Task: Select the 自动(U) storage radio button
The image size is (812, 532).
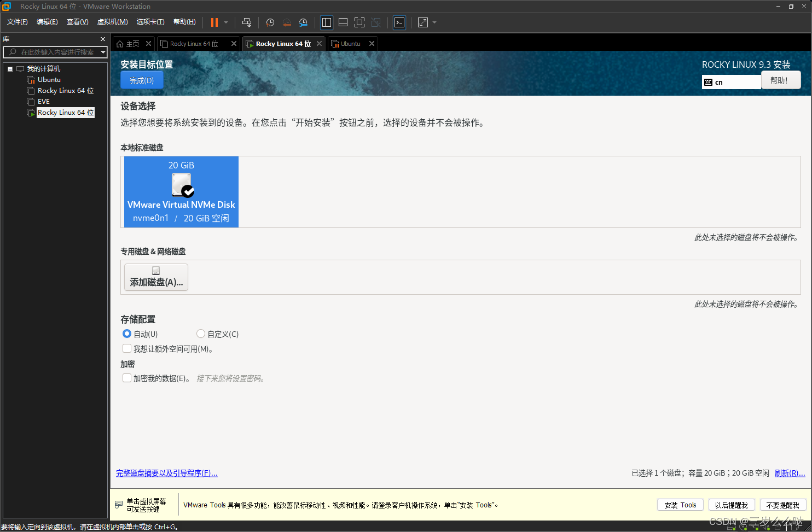Action: click(127, 334)
